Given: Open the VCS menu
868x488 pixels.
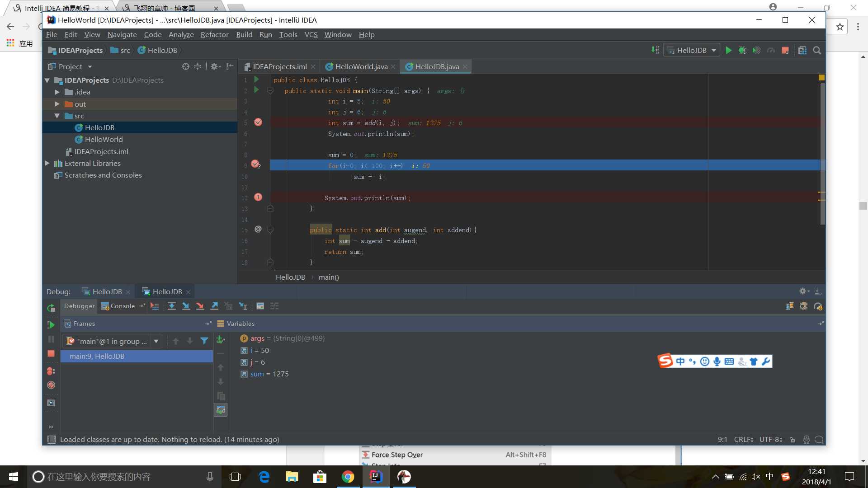Looking at the screenshot, I should 311,35.
